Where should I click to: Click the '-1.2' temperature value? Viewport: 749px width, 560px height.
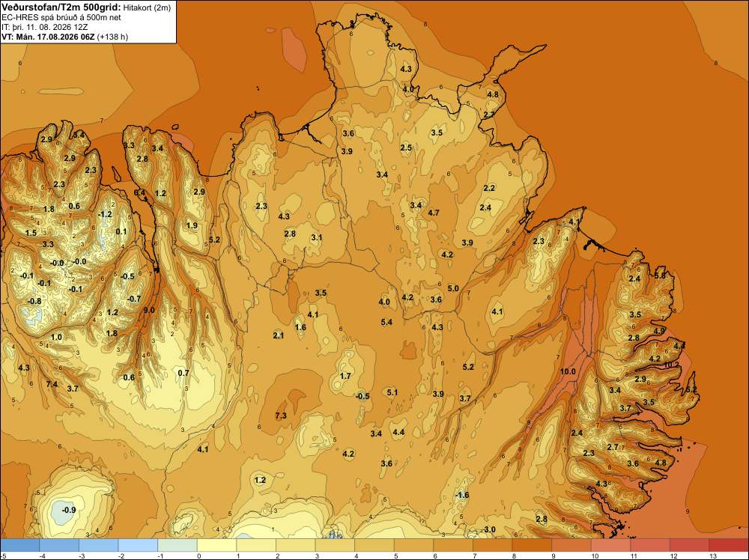pyautogui.click(x=105, y=214)
